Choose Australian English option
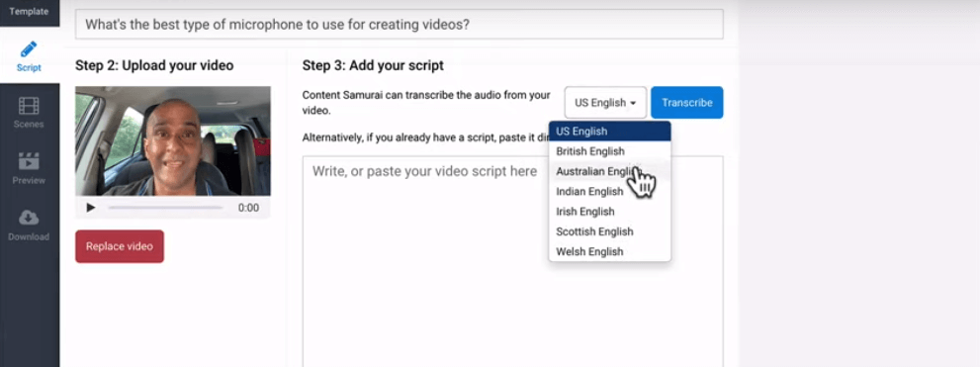Image resolution: width=980 pixels, height=367 pixels. tap(609, 171)
